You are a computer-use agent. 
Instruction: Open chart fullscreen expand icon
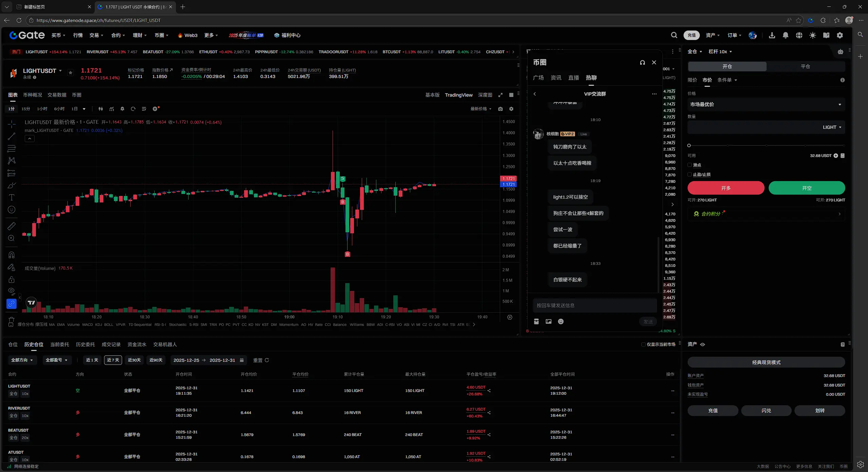[500, 95]
